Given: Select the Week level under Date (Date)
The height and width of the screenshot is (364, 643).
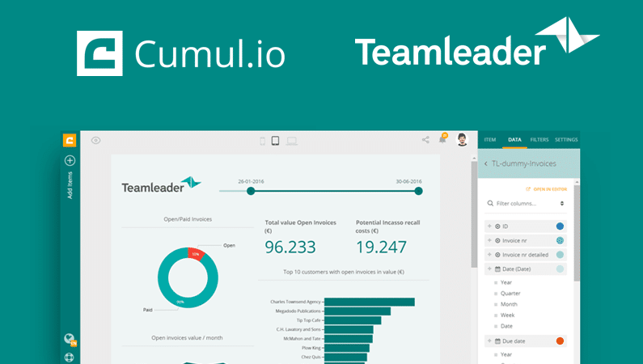Looking at the screenshot, I should (x=507, y=315).
